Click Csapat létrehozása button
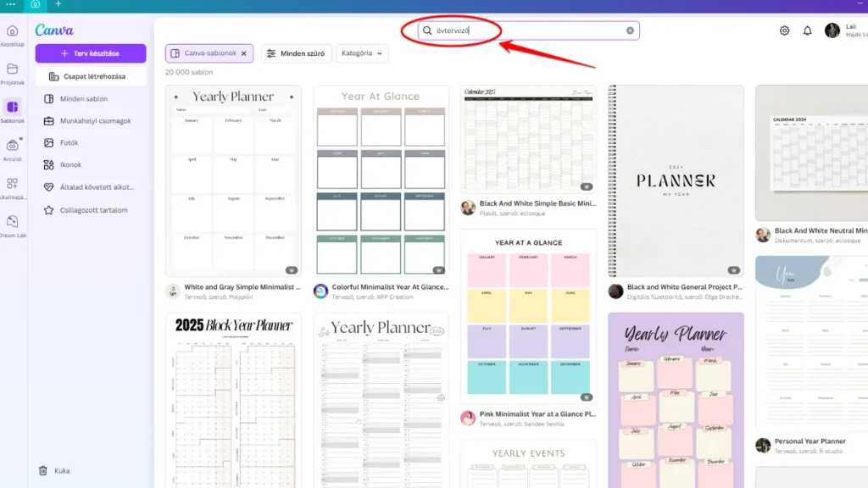 point(91,76)
